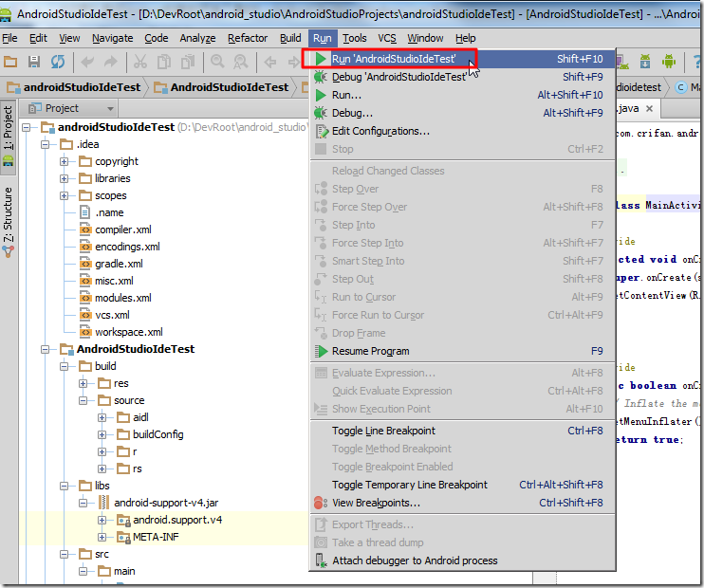
Task: Click the Paste clipboard toolbar icon
Action: (x=188, y=62)
